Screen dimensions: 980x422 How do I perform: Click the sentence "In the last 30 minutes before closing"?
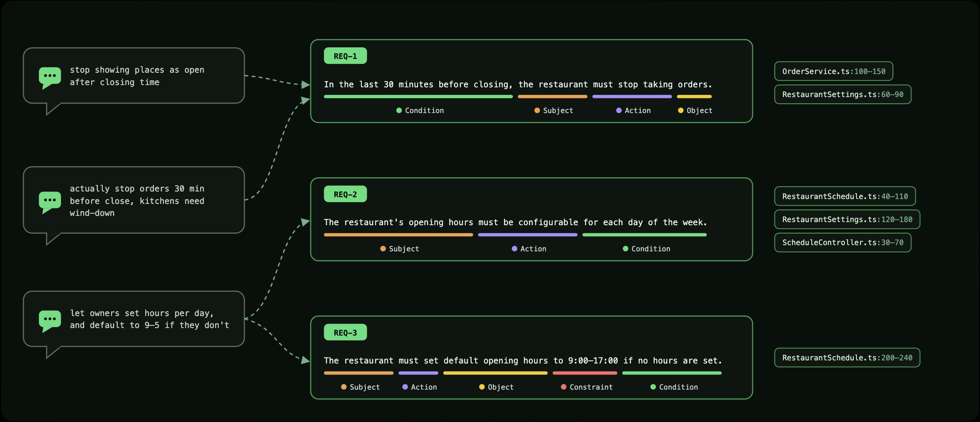[518, 84]
